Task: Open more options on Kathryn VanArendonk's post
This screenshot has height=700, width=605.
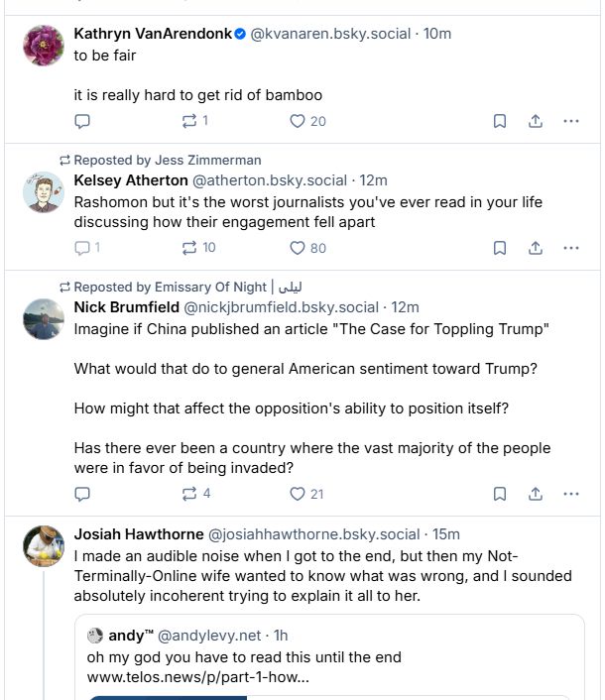Action: (570, 121)
